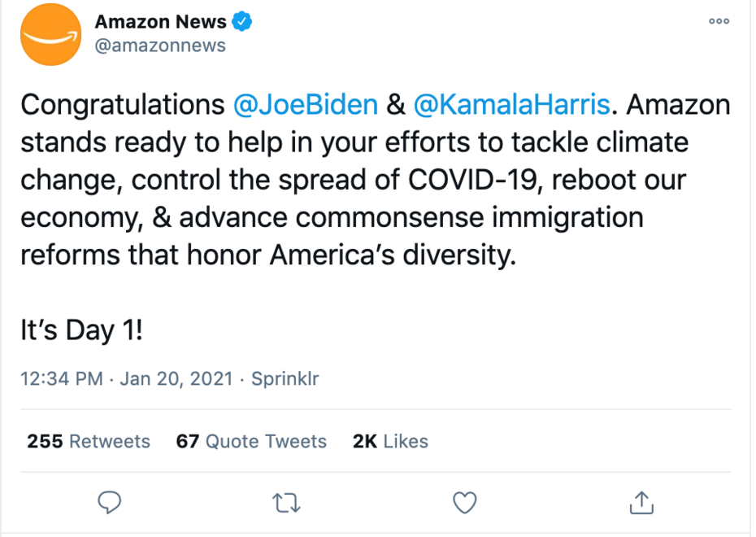Retweet this Amazon News tweet

[x=285, y=503]
